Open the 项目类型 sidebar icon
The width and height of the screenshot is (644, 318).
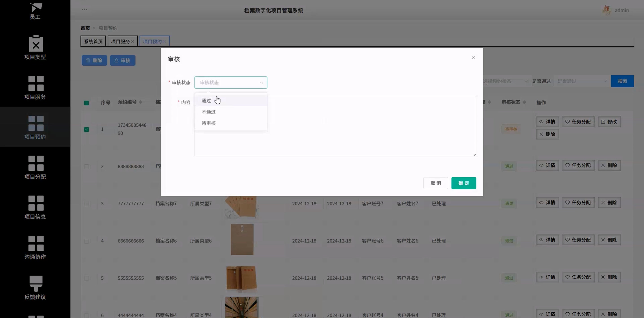point(36,44)
